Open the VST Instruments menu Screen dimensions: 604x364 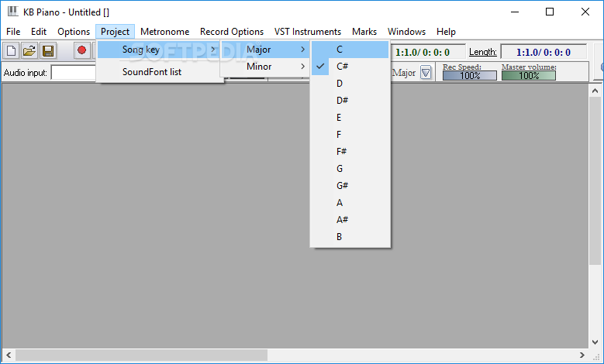click(307, 32)
